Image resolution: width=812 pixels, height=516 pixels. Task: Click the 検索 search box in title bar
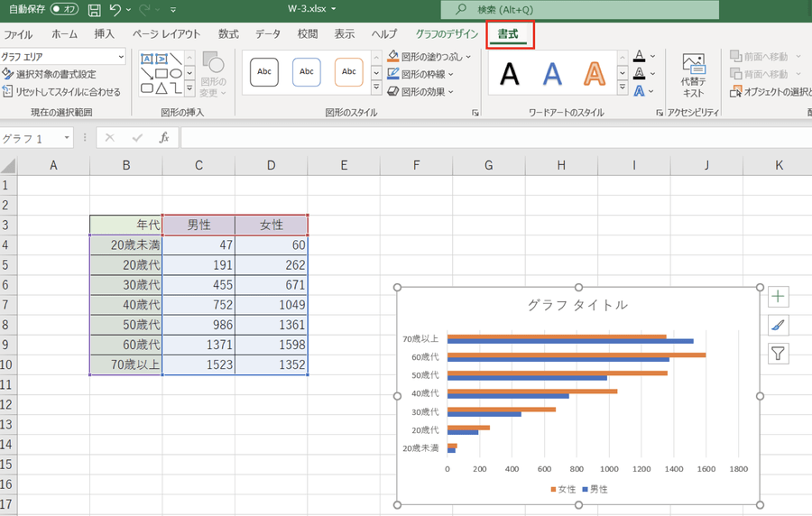coord(579,9)
